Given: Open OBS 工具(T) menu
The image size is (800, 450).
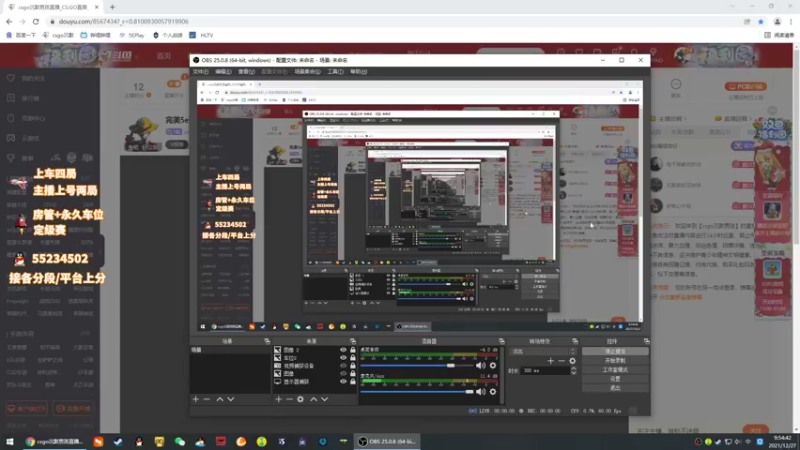Looking at the screenshot, I should coord(335,71).
